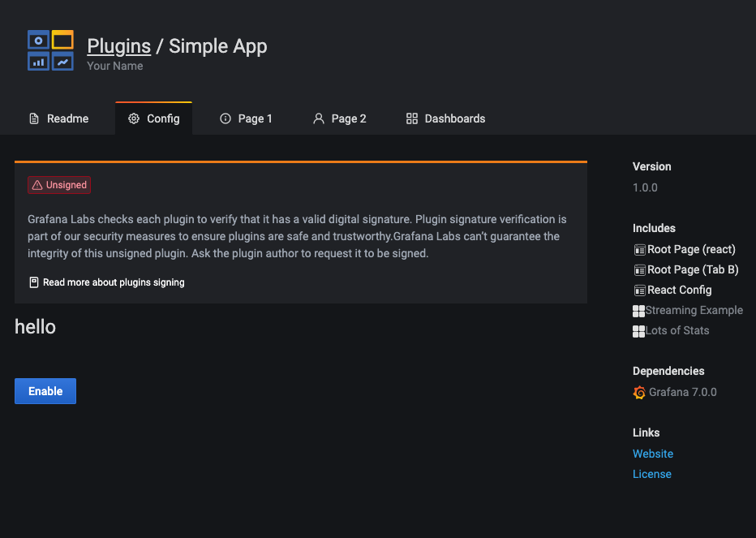The width and height of the screenshot is (756, 538).
Task: Enable the Simple App plugin
Action: [45, 391]
